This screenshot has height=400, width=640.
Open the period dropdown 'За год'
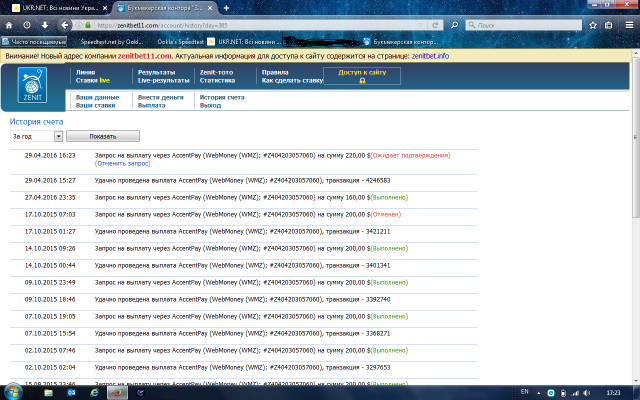[36, 136]
